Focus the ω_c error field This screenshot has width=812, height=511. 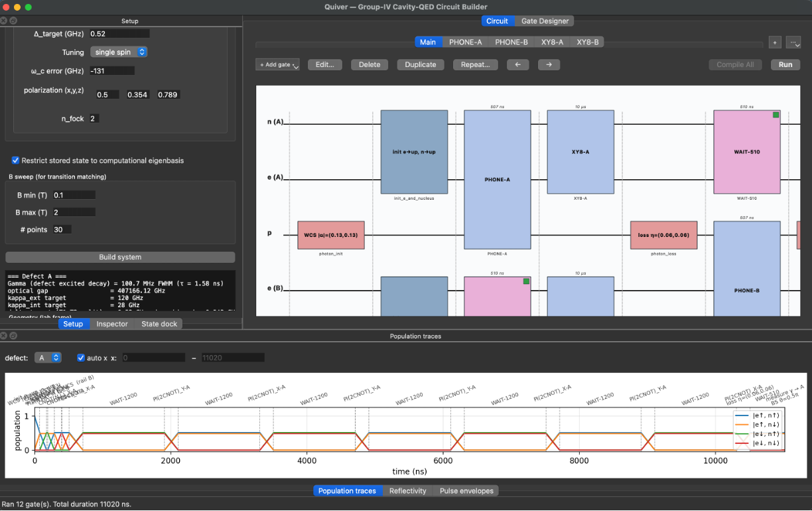(x=111, y=70)
